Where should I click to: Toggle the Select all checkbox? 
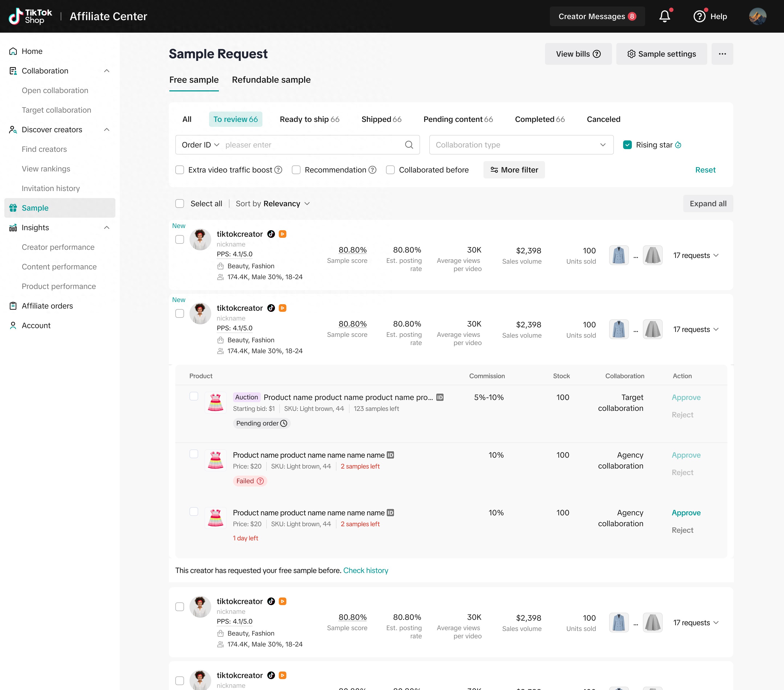coord(179,204)
